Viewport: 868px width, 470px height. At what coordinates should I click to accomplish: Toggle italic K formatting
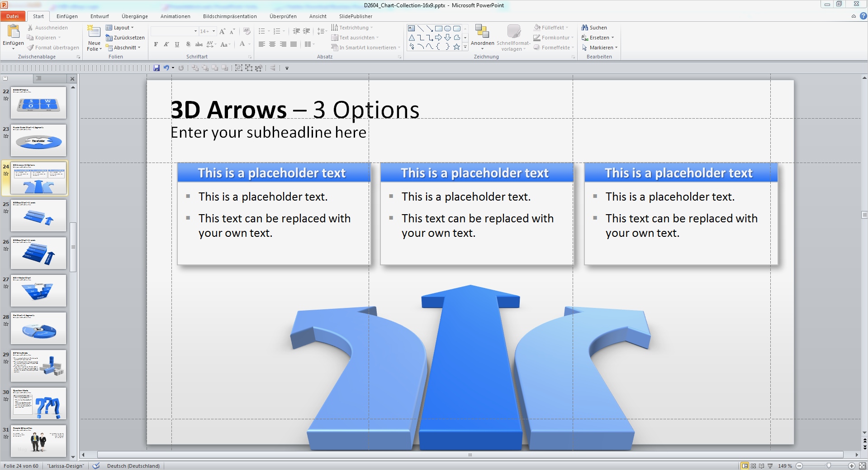coord(166,44)
